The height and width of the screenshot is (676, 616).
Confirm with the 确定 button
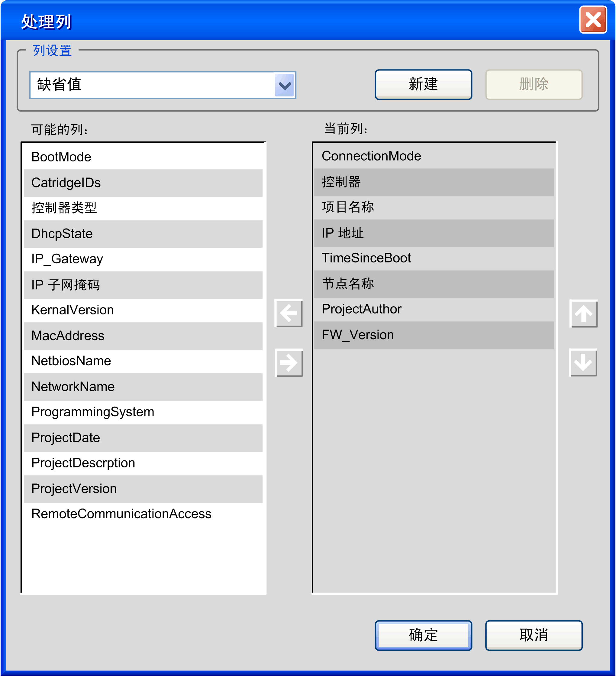(x=423, y=635)
